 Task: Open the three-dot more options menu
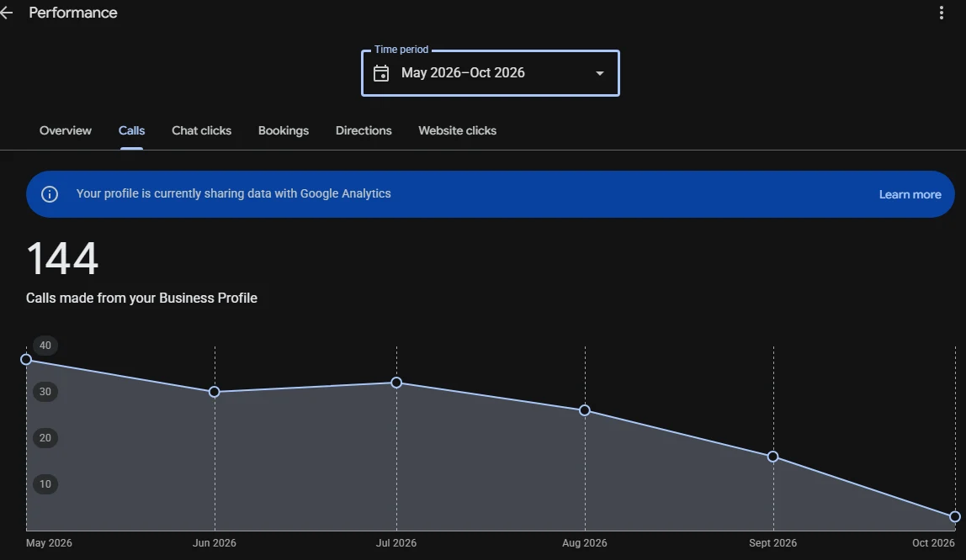click(942, 13)
